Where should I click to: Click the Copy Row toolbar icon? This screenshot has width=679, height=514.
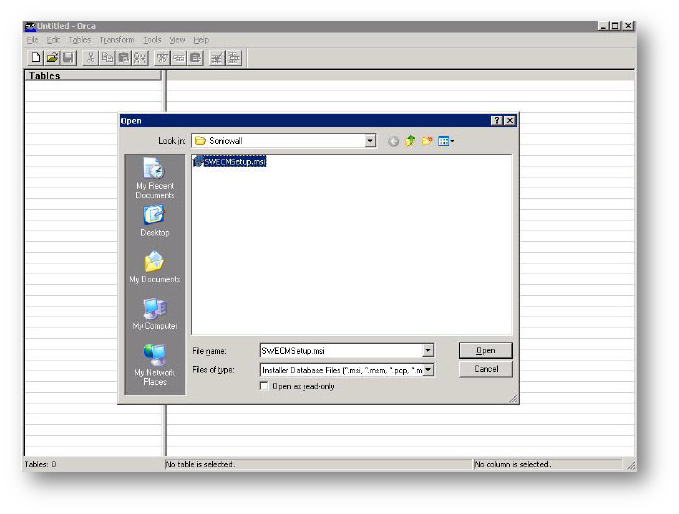coord(179,58)
